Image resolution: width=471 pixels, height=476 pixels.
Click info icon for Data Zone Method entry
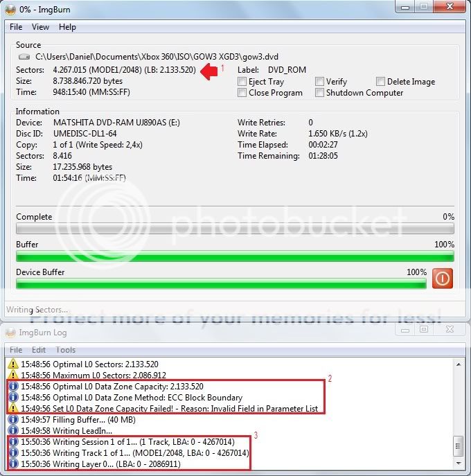click(x=13, y=398)
